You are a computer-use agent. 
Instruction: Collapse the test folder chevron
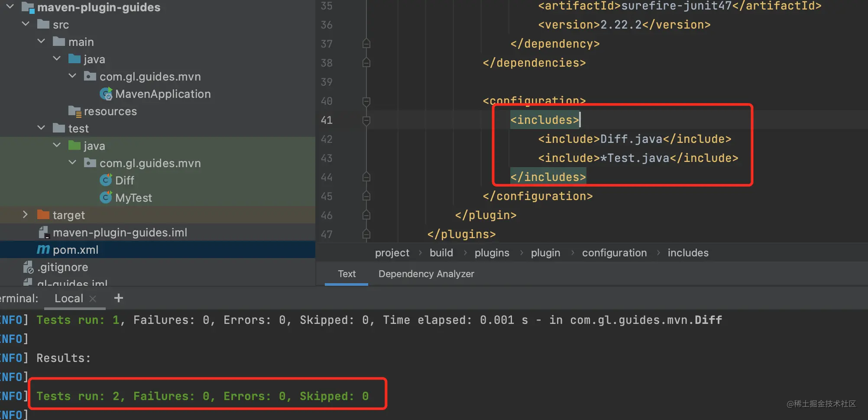(x=41, y=128)
